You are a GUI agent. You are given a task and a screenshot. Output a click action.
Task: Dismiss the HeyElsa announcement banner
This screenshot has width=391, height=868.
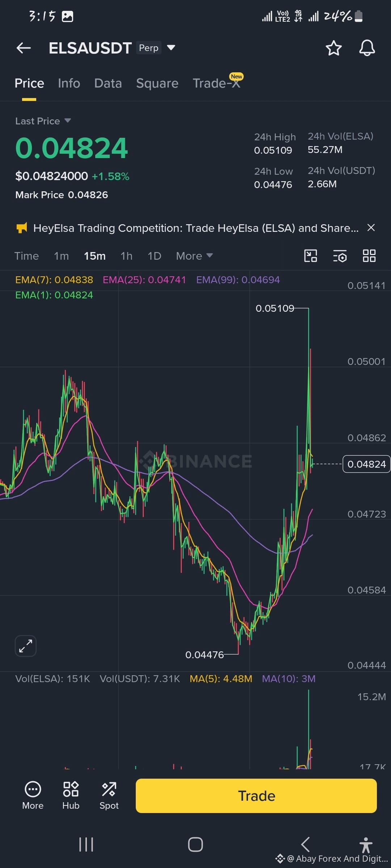tap(371, 227)
